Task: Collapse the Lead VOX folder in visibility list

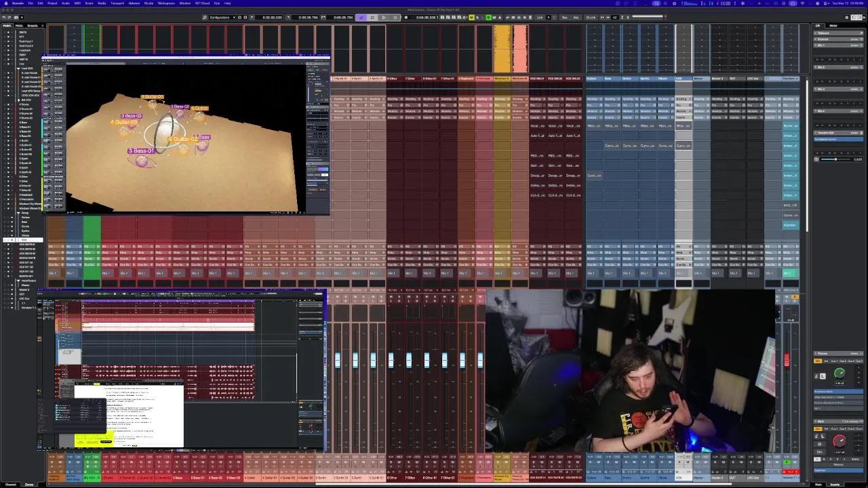Action: click(x=18, y=68)
